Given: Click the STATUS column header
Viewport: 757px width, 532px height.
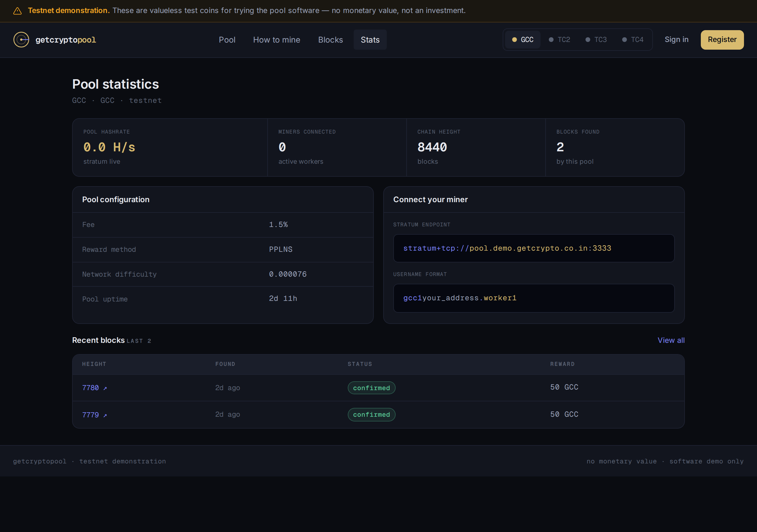Looking at the screenshot, I should pyautogui.click(x=360, y=364).
